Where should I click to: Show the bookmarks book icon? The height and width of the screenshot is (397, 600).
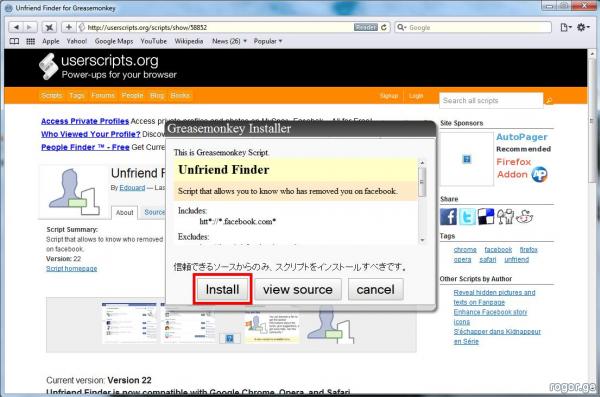click(14, 41)
